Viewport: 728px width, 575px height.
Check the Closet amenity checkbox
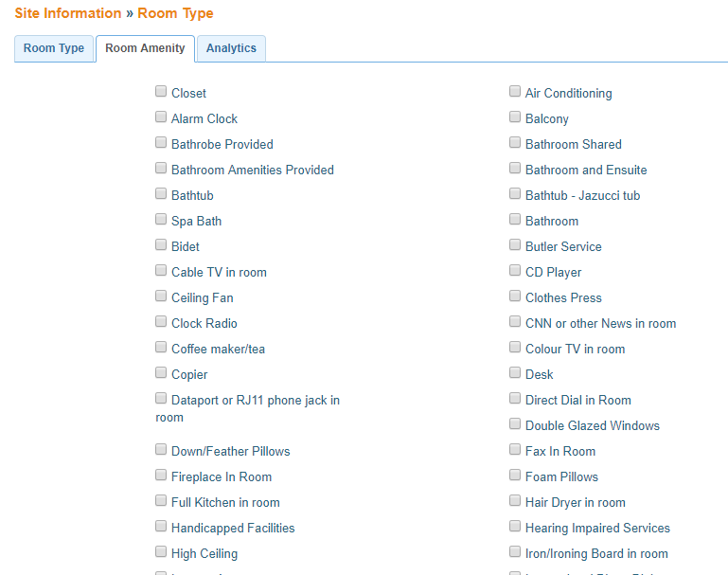coord(161,92)
